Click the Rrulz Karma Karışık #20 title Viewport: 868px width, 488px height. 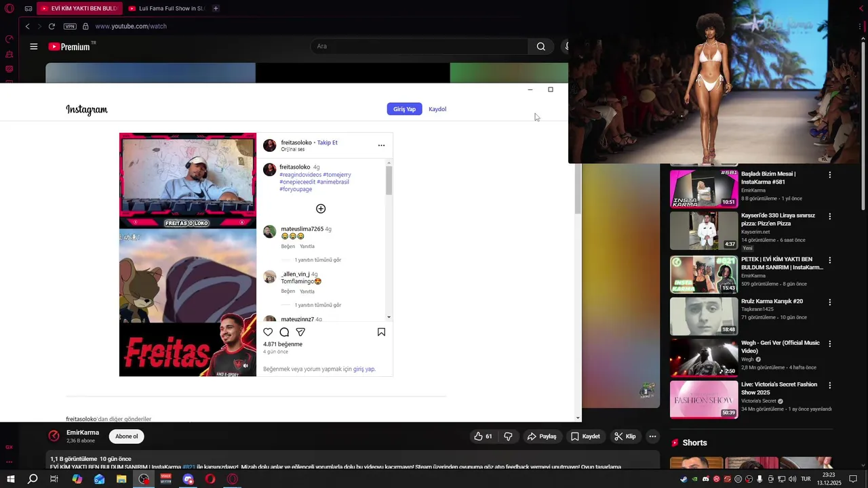[772, 301]
